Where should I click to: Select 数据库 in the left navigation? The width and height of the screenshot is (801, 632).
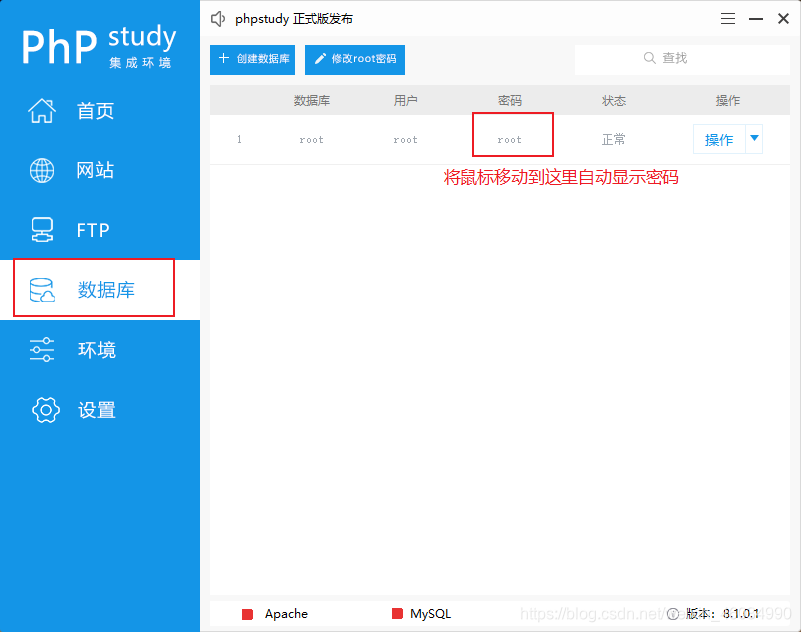[95, 288]
